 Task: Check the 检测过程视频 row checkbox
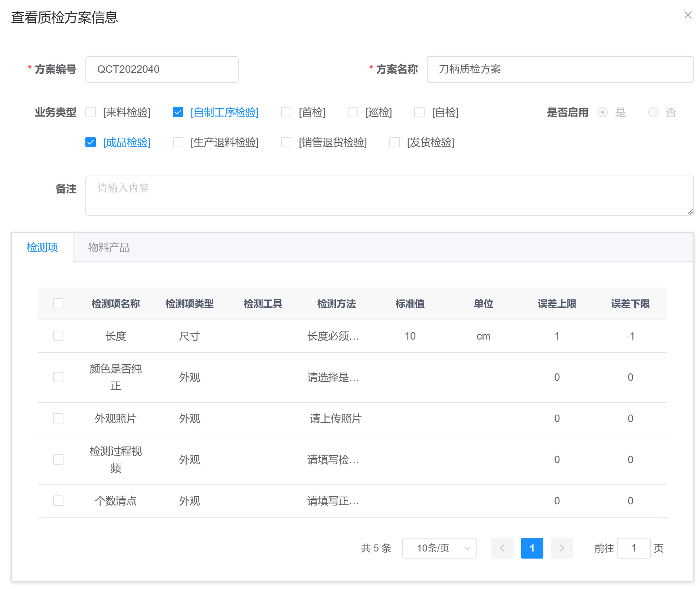[x=58, y=459]
